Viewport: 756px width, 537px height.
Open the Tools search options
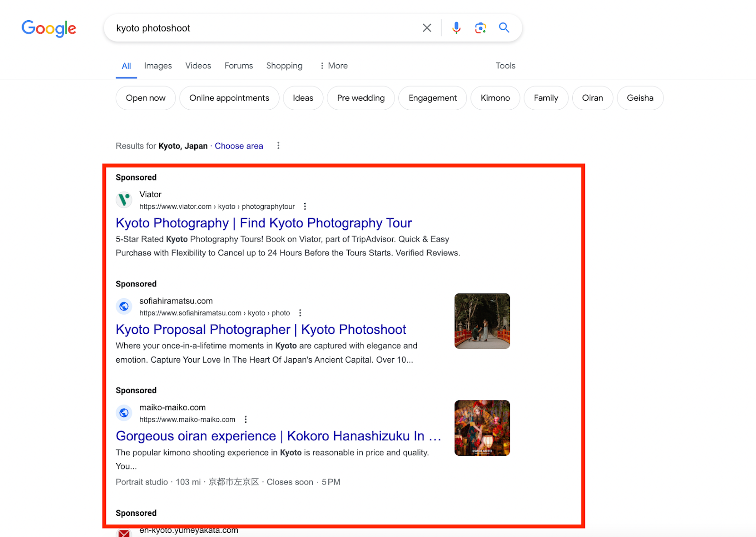(505, 66)
